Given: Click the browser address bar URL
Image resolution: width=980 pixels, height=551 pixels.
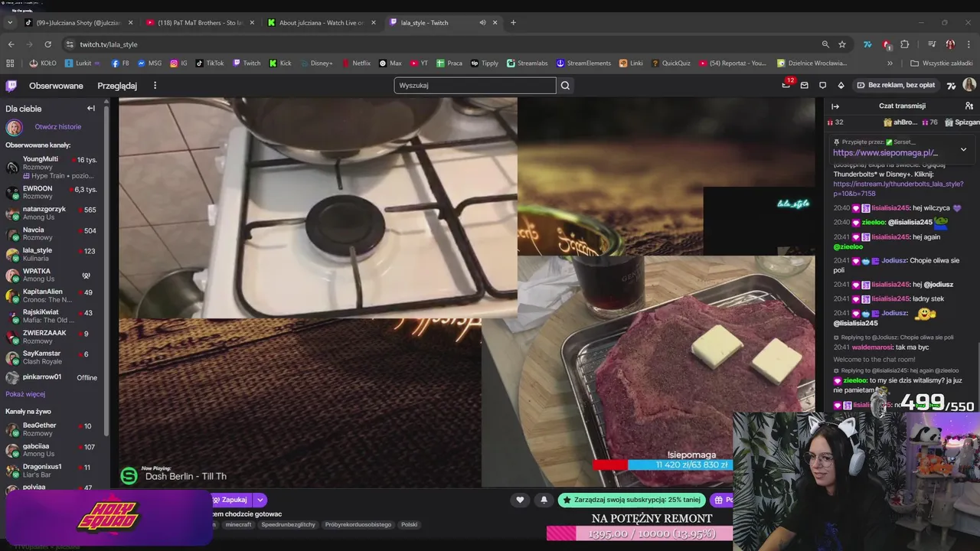Looking at the screenshot, I should (x=109, y=44).
